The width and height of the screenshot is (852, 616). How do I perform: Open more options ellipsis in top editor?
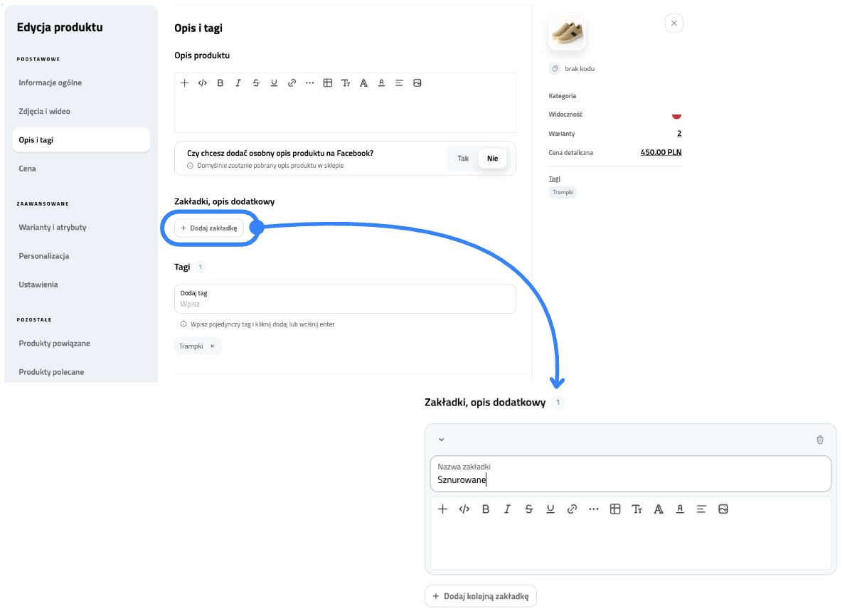(309, 83)
